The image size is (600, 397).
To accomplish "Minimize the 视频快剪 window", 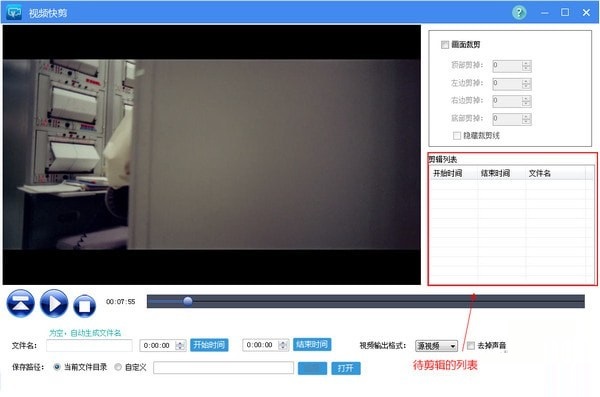I will tap(545, 13).
